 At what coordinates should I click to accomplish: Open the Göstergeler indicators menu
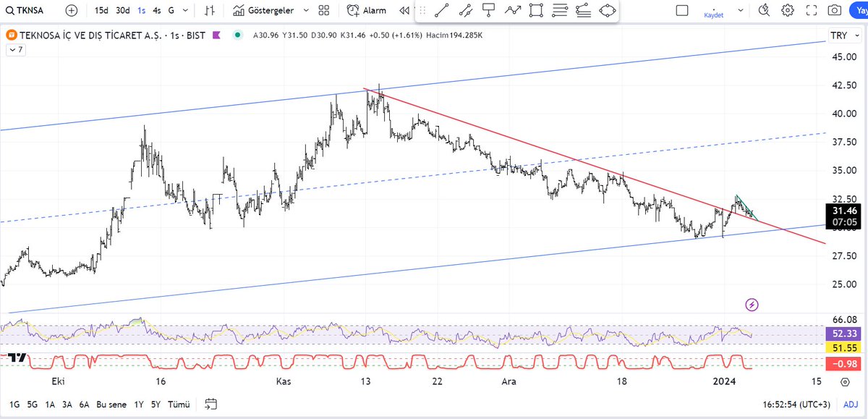click(x=264, y=11)
